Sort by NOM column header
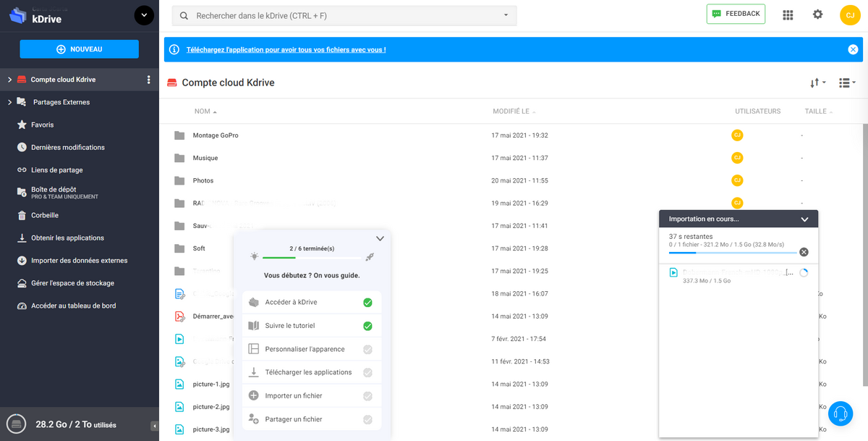 click(205, 112)
